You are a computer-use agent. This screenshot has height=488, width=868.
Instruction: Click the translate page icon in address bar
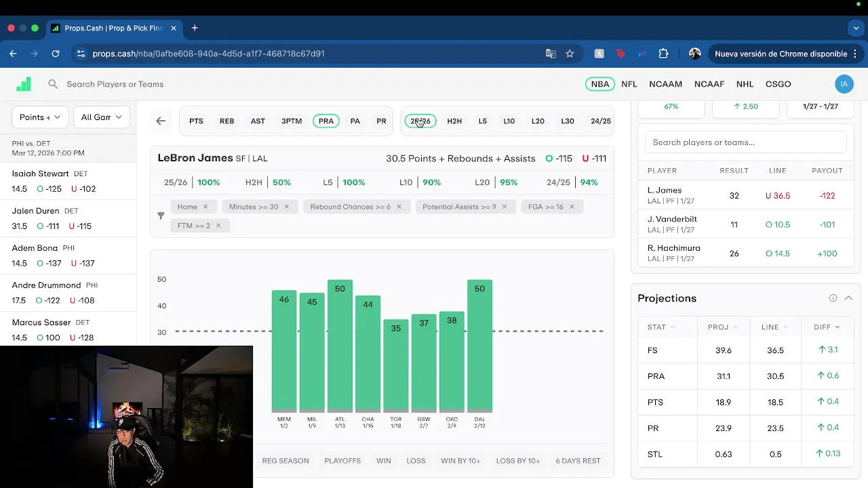tap(551, 54)
